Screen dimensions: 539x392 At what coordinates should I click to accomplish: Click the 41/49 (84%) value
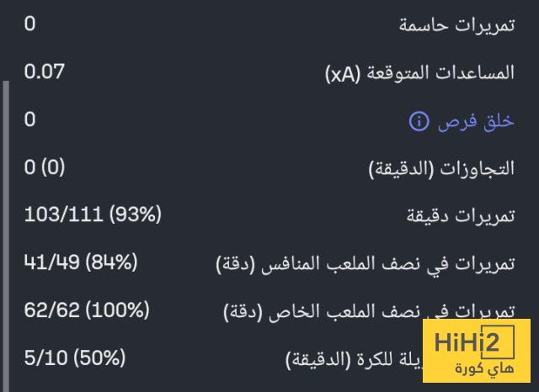point(81,262)
